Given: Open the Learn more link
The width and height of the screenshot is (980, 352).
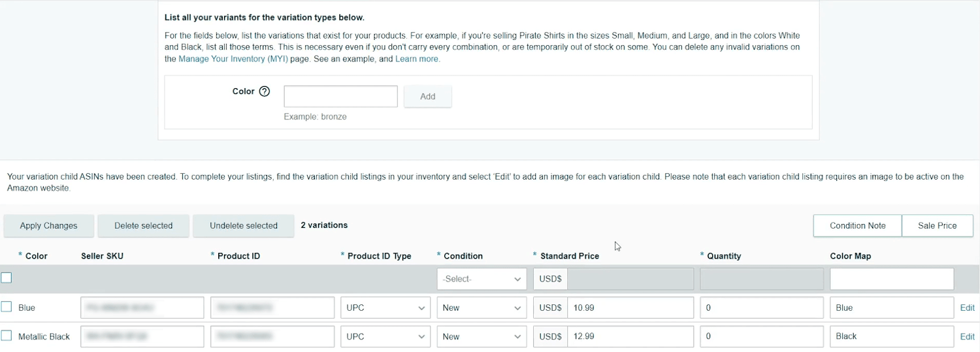Looking at the screenshot, I should pos(417,59).
